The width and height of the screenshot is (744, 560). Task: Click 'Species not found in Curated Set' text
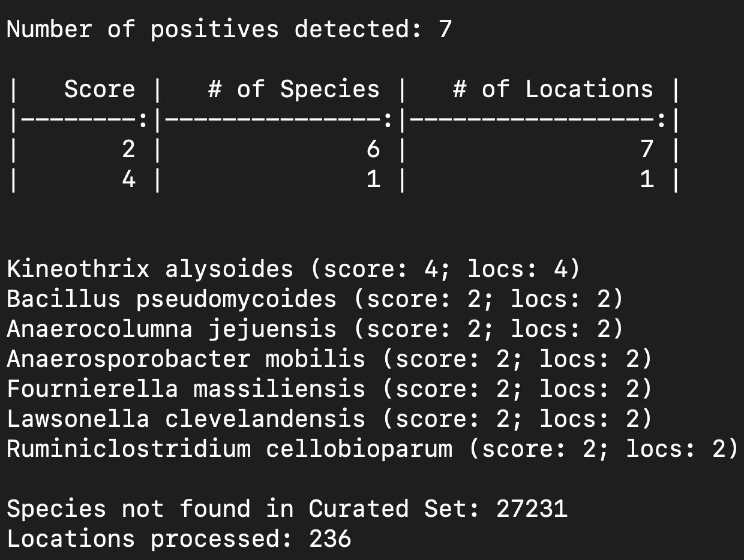pyautogui.click(x=244, y=509)
